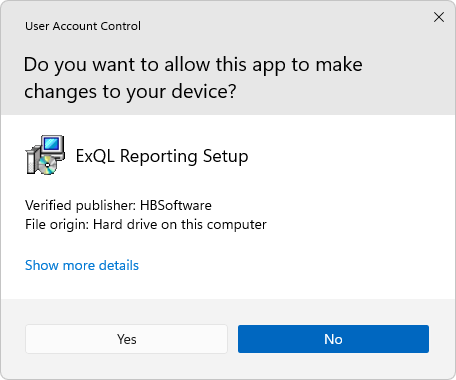Click the 'Do you want to allow' heading line
The width and height of the screenshot is (456, 380).
tap(193, 65)
